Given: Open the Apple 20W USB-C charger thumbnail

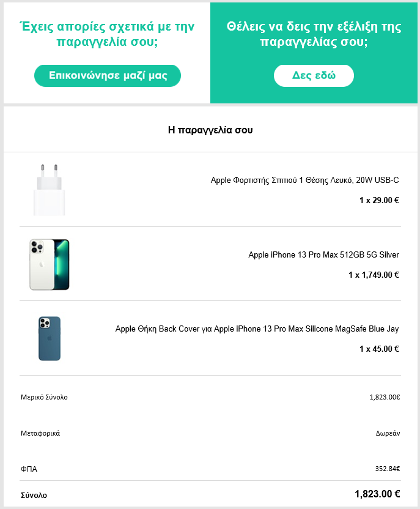Looking at the screenshot, I should pos(50,190).
